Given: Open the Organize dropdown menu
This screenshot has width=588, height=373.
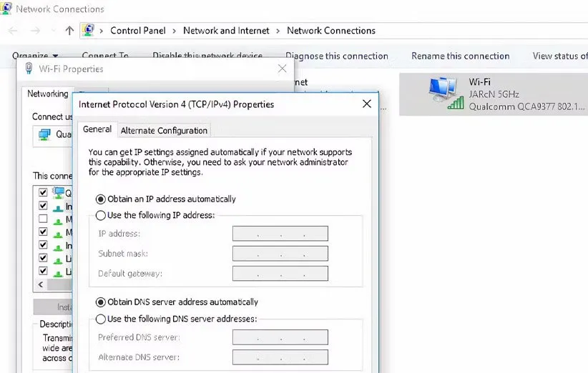Looking at the screenshot, I should (35, 56).
